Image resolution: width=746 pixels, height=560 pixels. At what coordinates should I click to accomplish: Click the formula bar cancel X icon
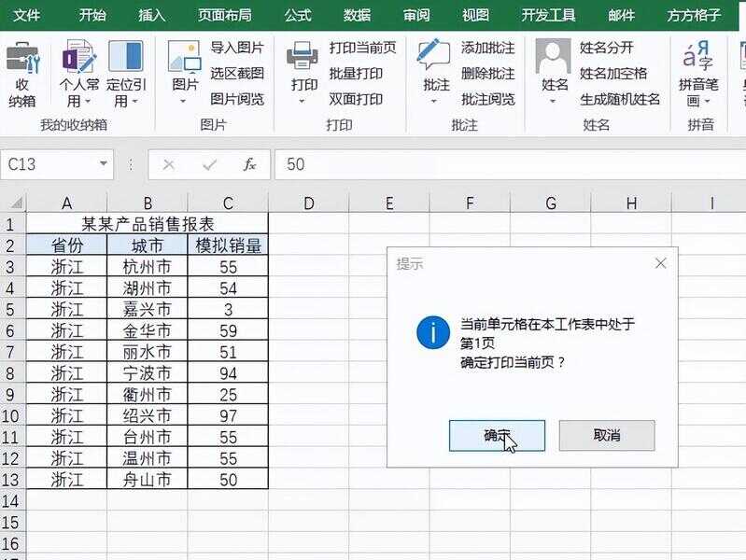click(168, 164)
